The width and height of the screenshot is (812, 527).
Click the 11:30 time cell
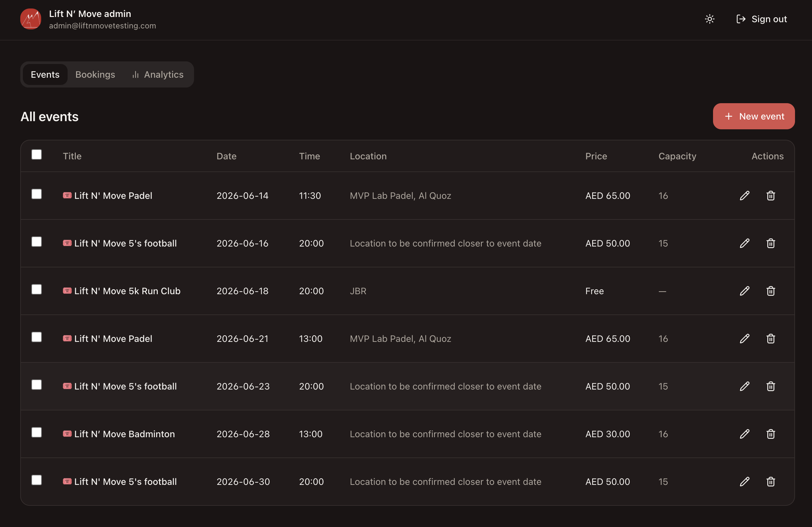(x=310, y=196)
